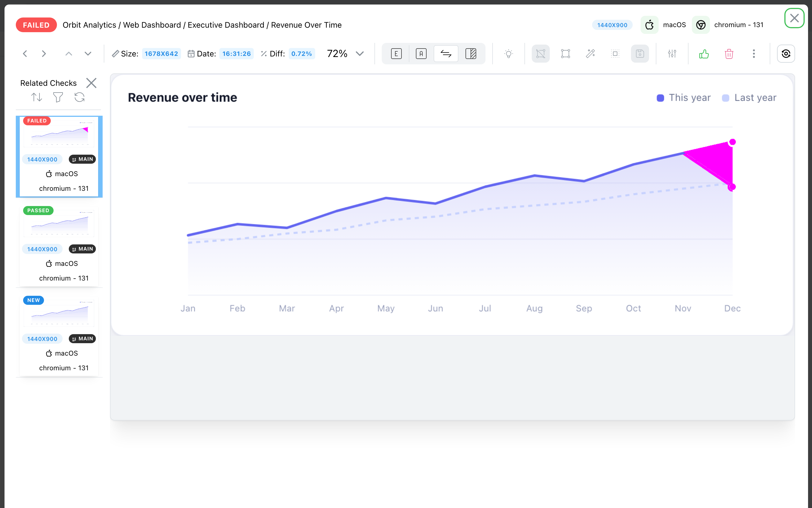Click the macOS Apple icon in header

[x=649, y=25]
